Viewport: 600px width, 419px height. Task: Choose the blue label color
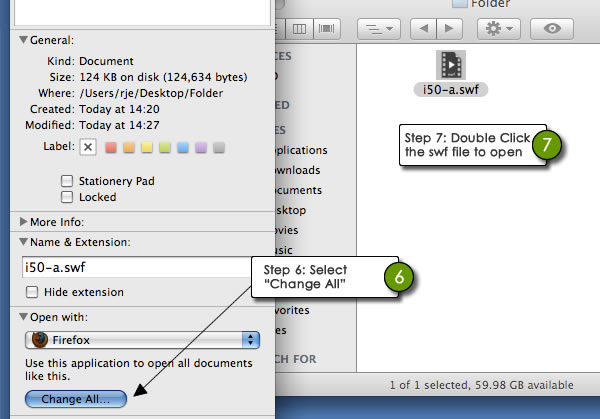[x=183, y=147]
